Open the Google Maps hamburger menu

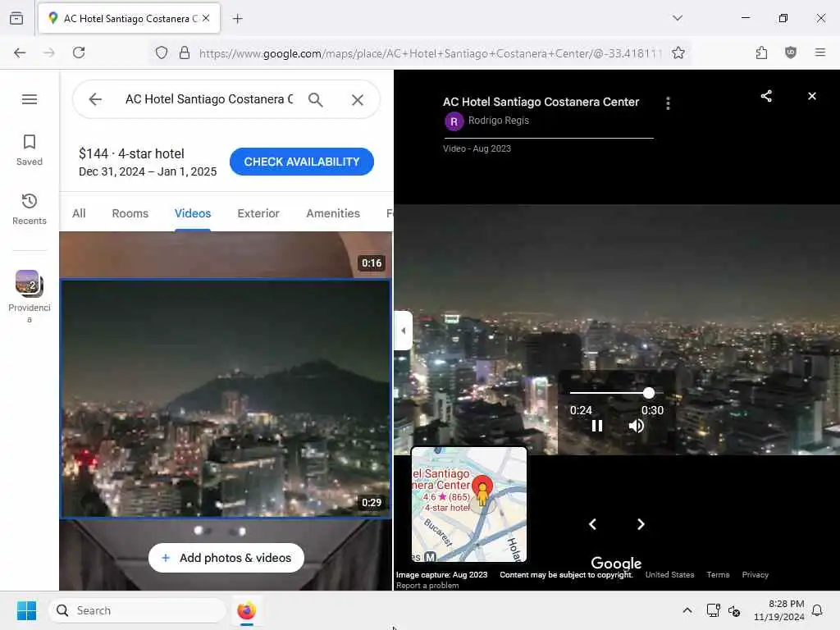[x=30, y=99]
